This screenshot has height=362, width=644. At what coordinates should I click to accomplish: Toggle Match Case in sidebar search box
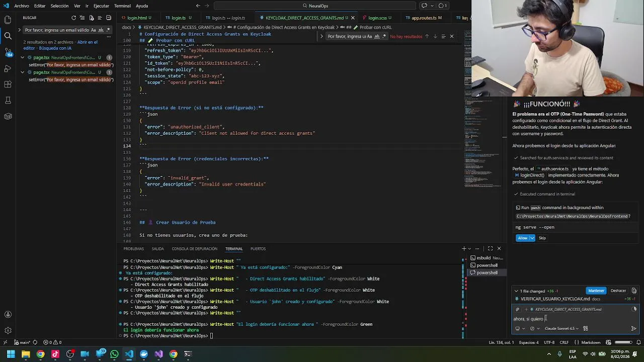[93, 30]
